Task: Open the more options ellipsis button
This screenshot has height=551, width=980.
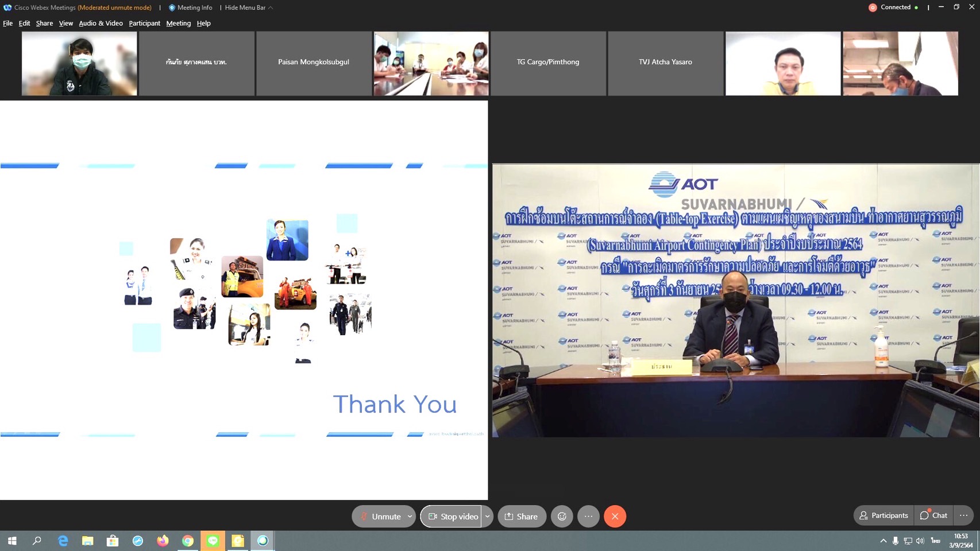Action: [588, 516]
